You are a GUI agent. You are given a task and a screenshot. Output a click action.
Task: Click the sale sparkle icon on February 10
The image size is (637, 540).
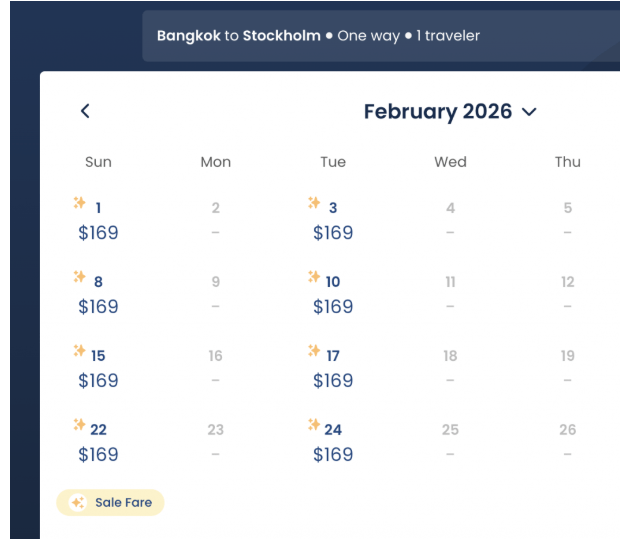tap(314, 276)
